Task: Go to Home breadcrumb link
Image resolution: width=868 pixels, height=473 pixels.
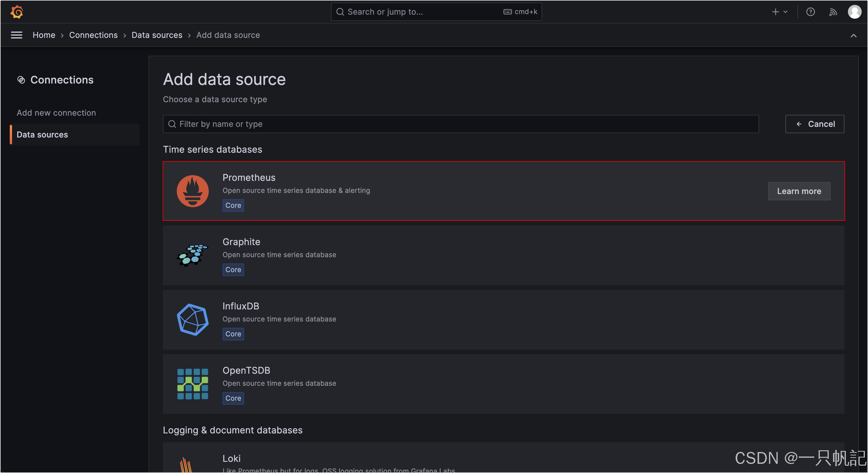Action: 44,35
